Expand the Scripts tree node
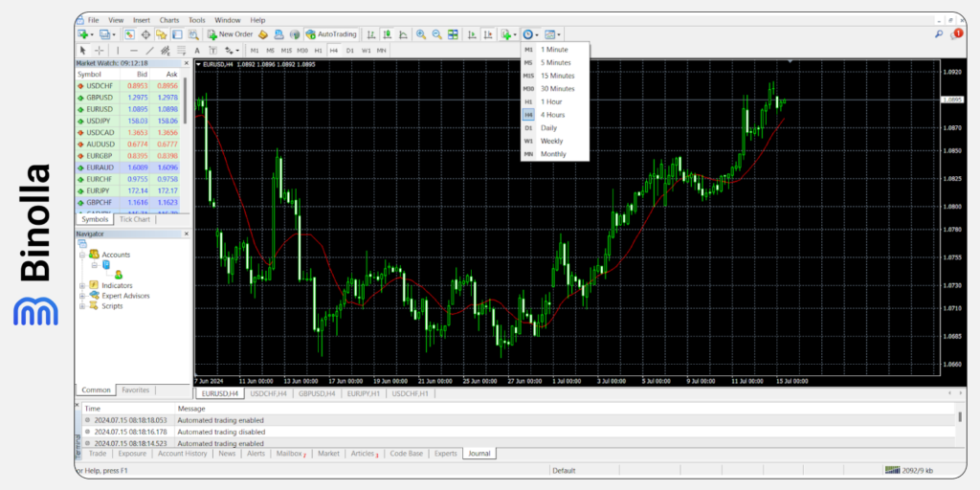Image resolution: width=980 pixels, height=490 pixels. 82,306
